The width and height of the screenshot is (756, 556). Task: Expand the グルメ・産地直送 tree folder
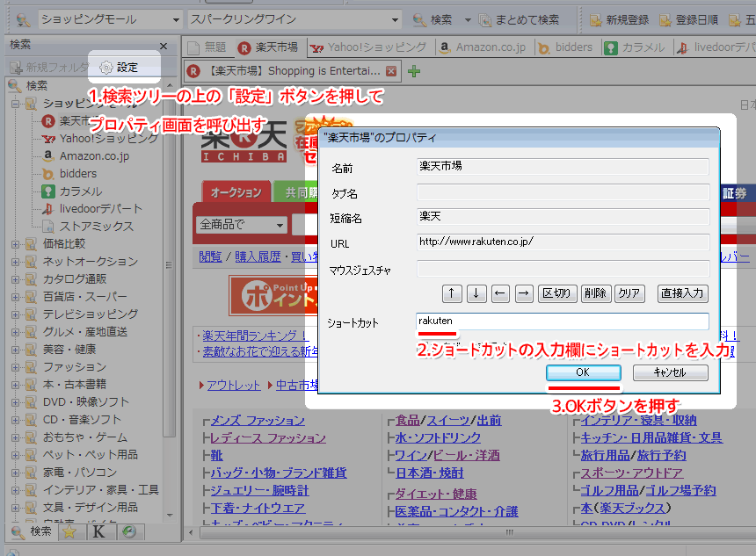point(16,332)
